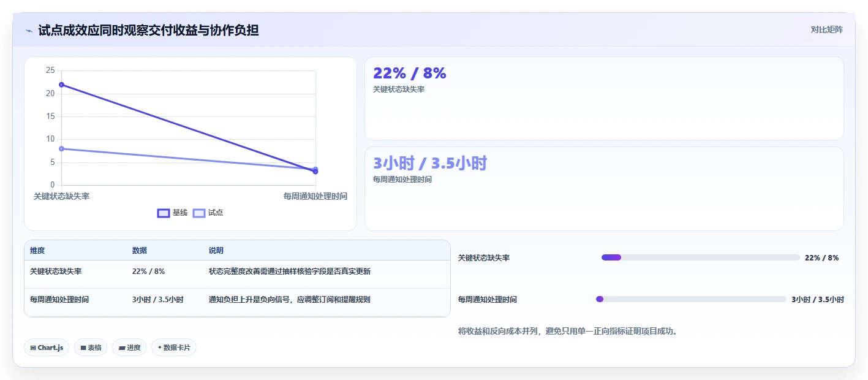This screenshot has height=380, width=868.
Task: Click the 3小时 / 3.5小时 headline value card
Action: tap(604, 189)
